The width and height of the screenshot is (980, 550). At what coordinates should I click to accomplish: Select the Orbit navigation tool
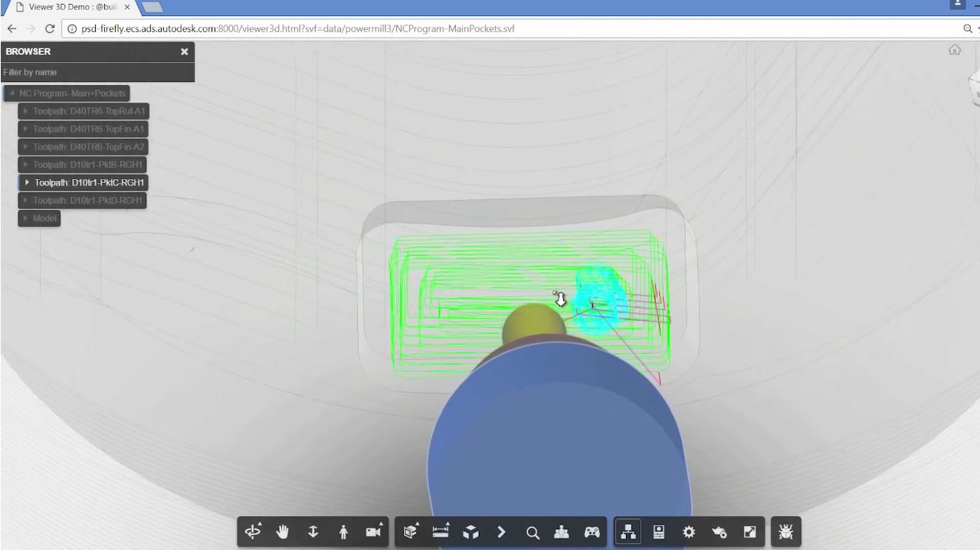252,532
